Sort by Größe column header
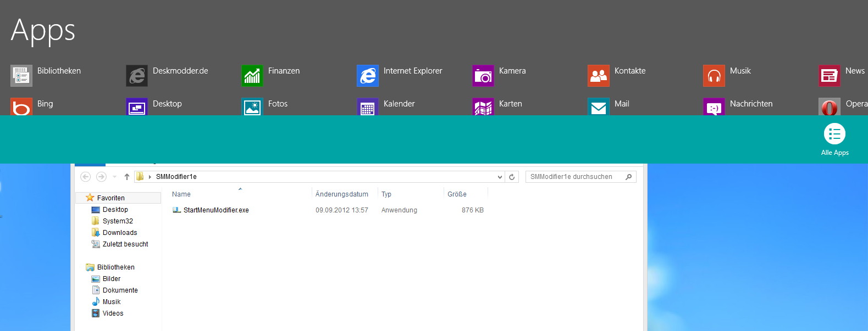This screenshot has width=868, height=331. (x=457, y=194)
